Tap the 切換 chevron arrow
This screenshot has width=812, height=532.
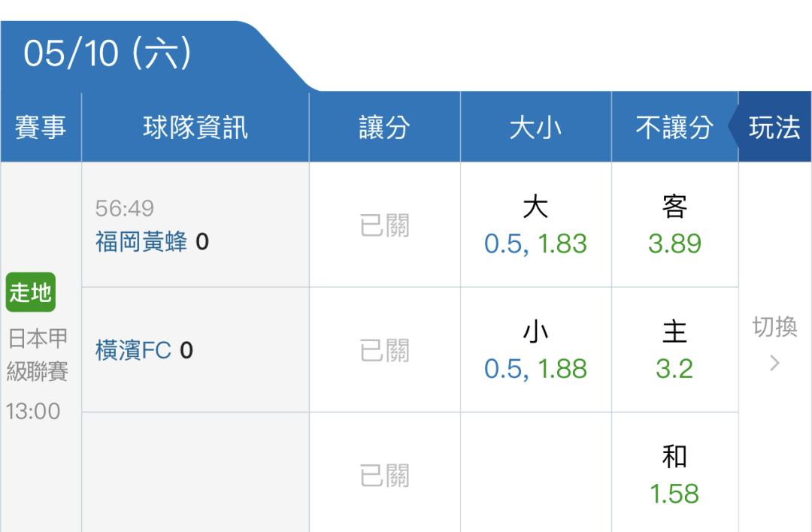774,364
